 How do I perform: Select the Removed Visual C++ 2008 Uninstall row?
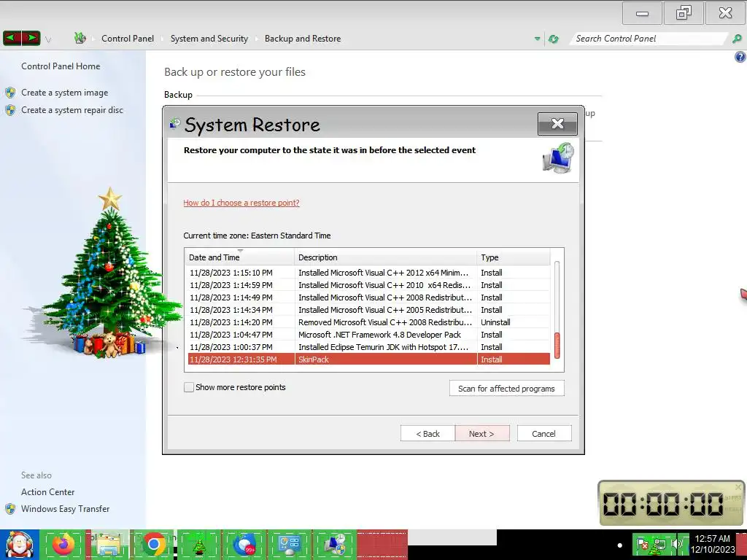pos(368,322)
